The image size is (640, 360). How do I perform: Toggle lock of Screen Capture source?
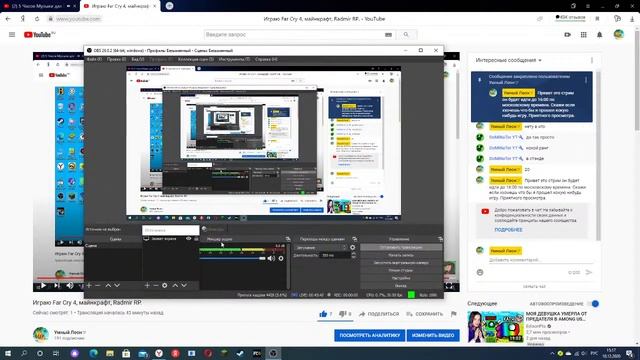tap(196, 239)
